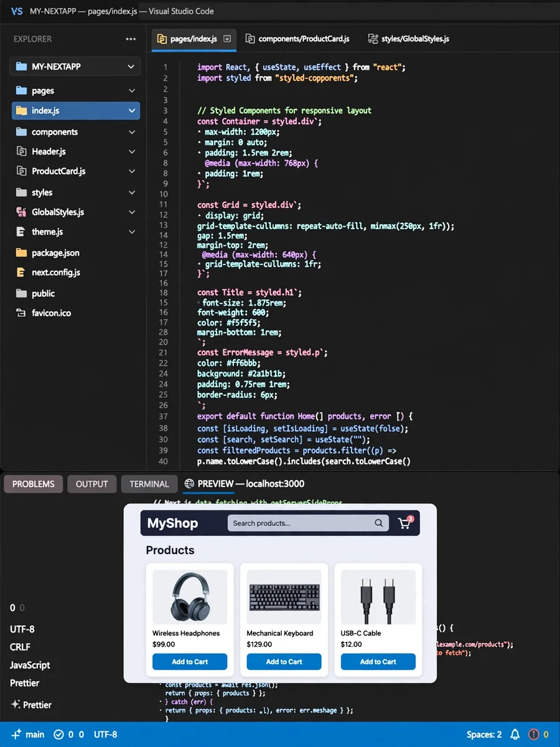
Task: Open the OUTPUT panel tab
Action: (91, 484)
